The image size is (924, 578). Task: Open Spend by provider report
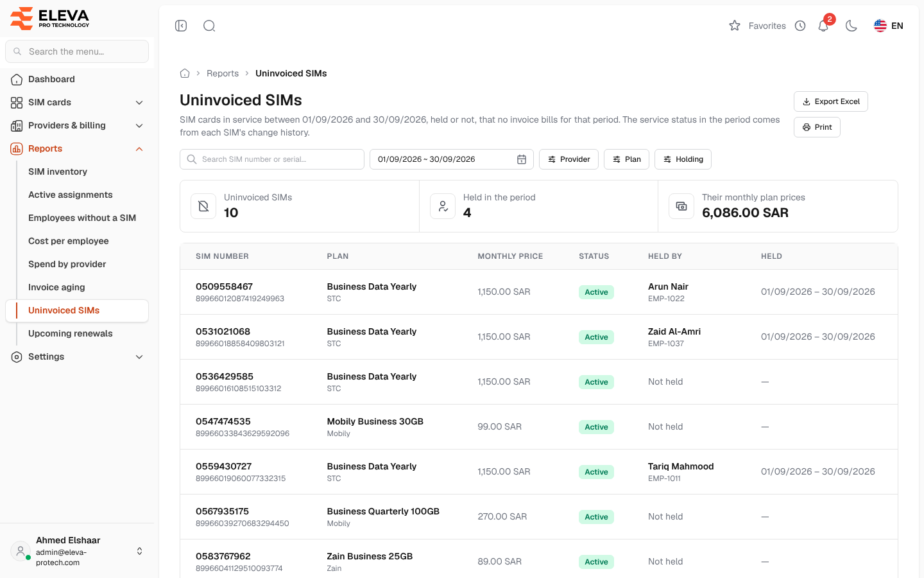(67, 264)
